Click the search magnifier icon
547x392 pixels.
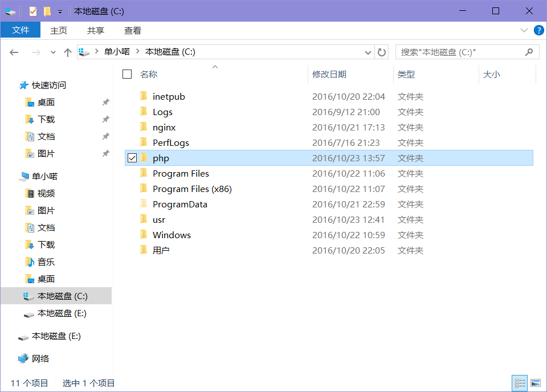point(529,52)
